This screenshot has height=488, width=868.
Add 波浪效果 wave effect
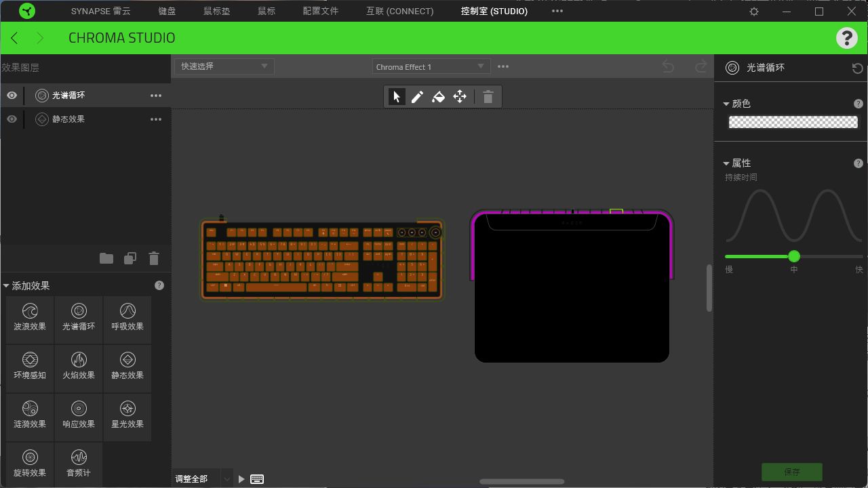pos(30,319)
